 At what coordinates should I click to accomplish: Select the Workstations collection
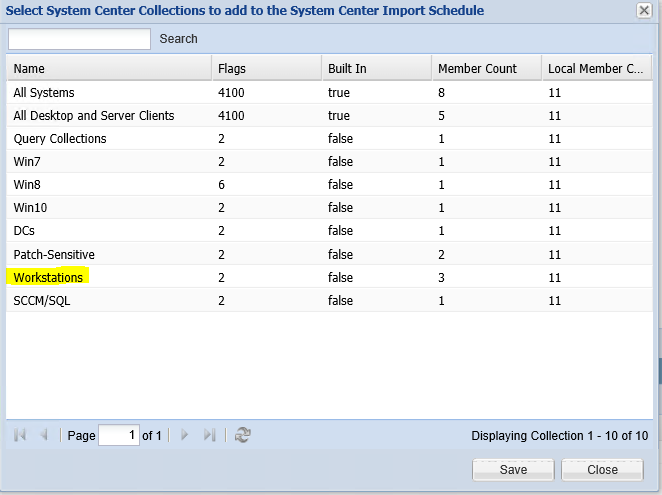point(329,277)
